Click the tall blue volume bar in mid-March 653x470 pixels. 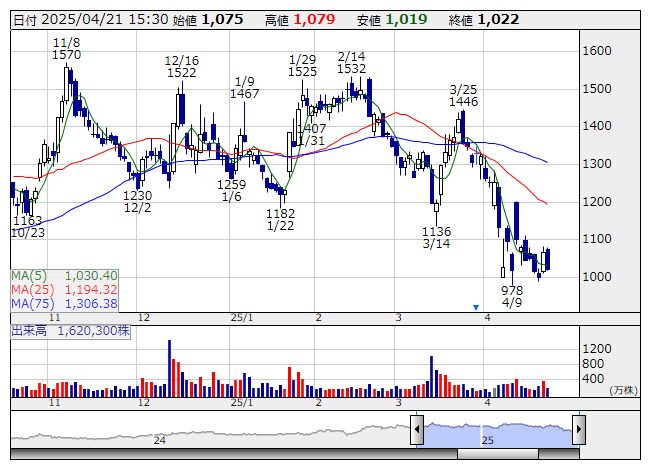(x=431, y=376)
